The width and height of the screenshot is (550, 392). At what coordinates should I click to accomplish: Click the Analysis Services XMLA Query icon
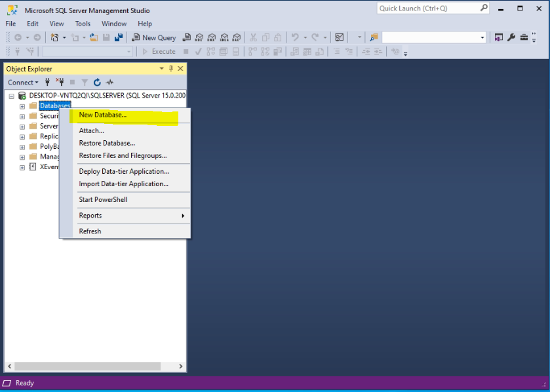tap(224, 37)
